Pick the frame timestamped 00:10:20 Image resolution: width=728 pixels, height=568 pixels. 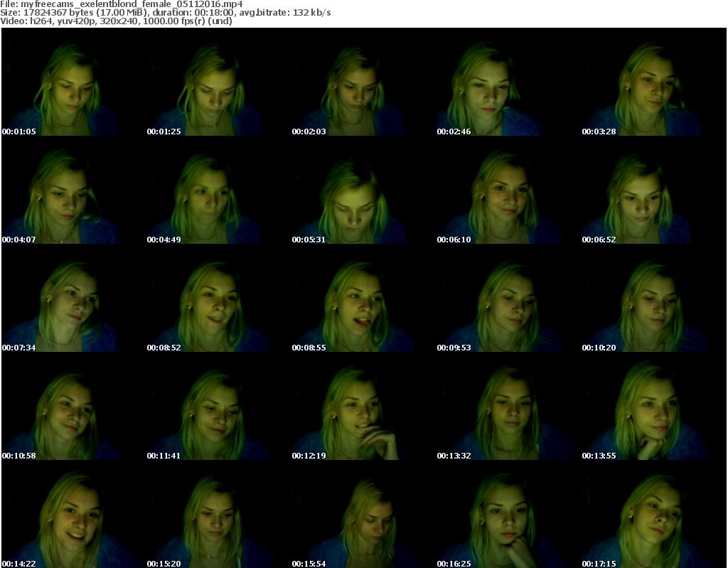[x=654, y=298]
